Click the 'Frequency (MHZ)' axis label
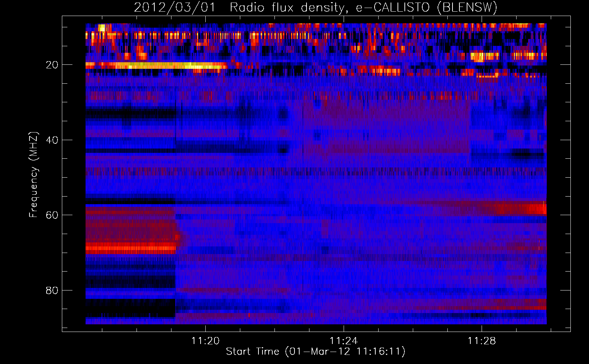 pyautogui.click(x=33, y=175)
